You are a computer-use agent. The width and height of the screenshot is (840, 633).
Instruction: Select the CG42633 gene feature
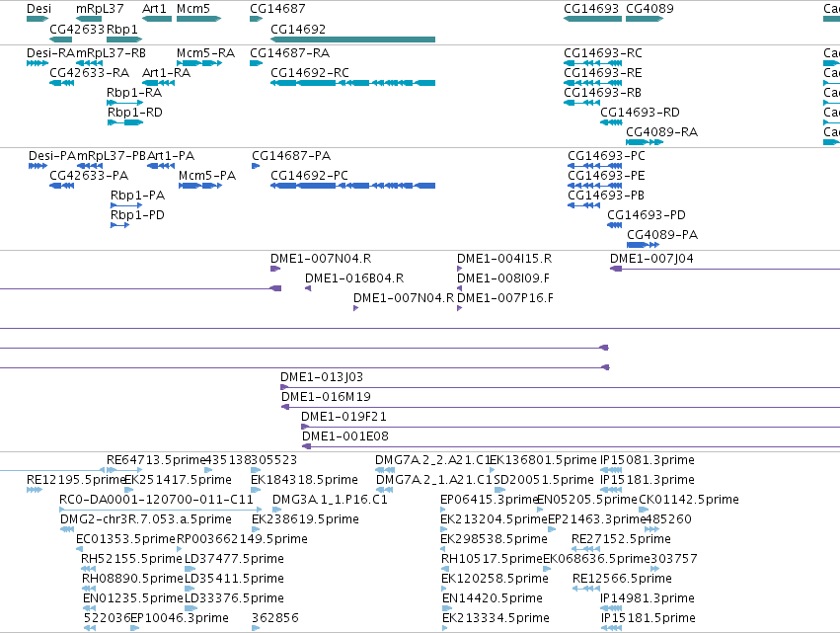(x=60, y=40)
